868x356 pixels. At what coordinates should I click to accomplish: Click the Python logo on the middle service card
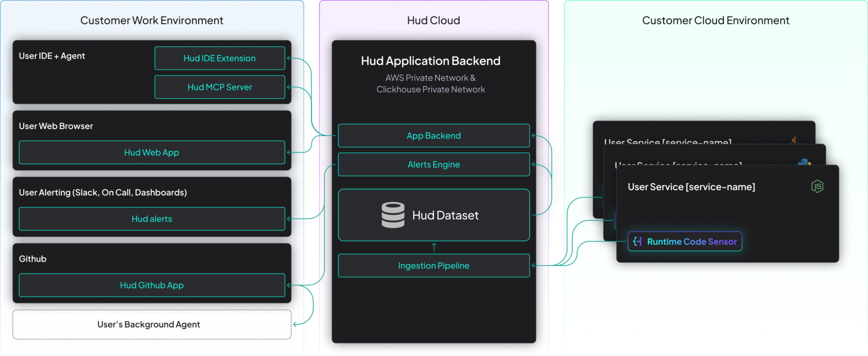click(x=804, y=163)
